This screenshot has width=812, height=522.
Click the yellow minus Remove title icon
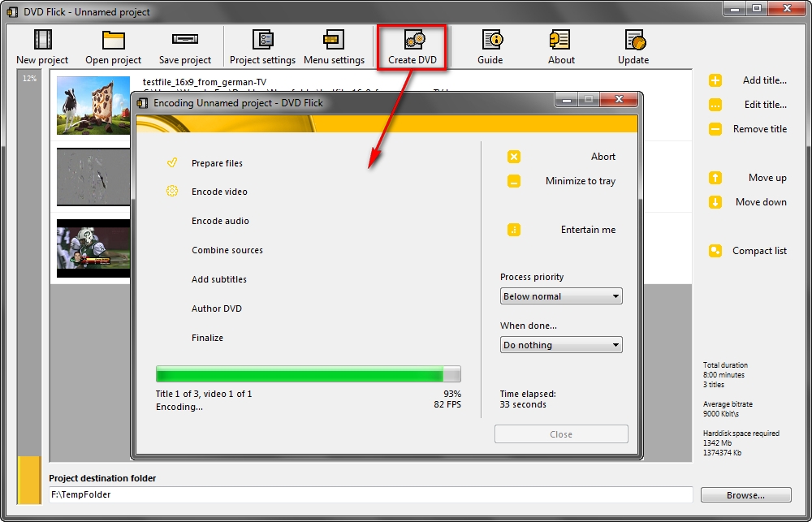(x=715, y=129)
